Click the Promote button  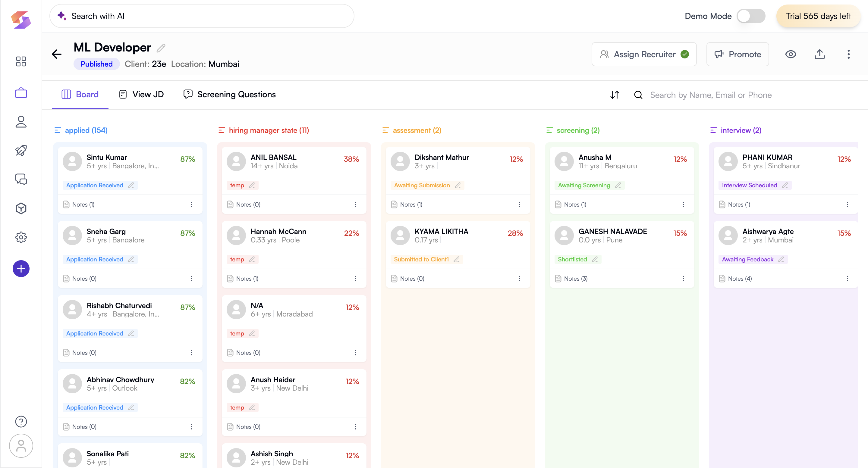click(737, 54)
